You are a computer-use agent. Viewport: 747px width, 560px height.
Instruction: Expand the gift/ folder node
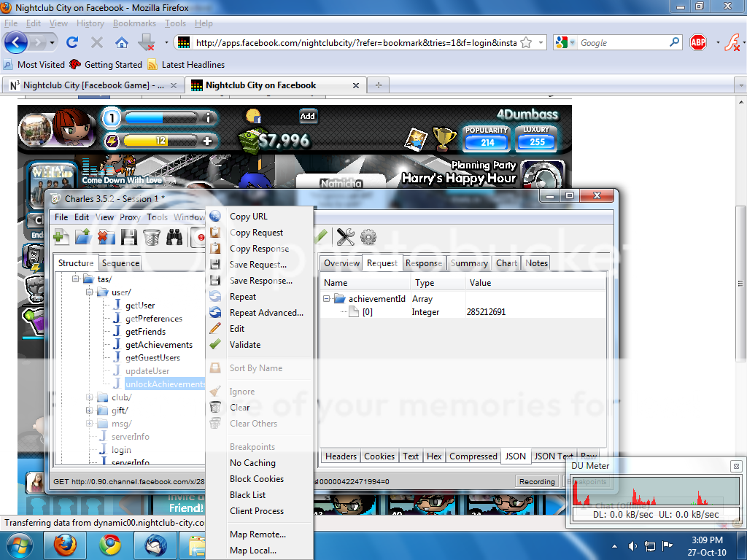click(89, 410)
